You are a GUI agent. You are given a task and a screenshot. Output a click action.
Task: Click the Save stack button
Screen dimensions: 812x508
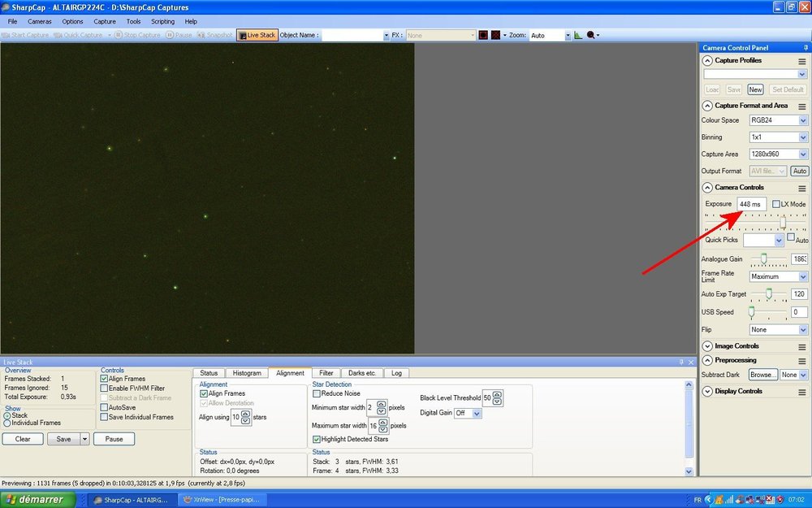63,439
